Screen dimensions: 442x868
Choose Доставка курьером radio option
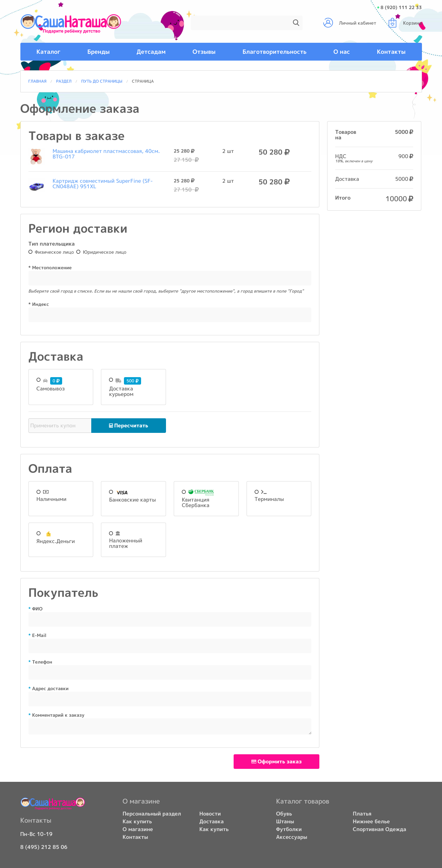point(111,380)
